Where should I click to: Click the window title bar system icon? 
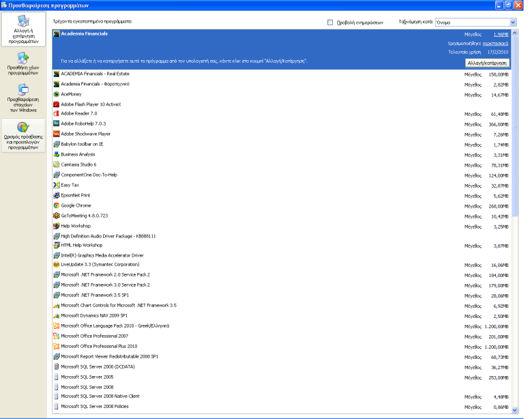3,5
